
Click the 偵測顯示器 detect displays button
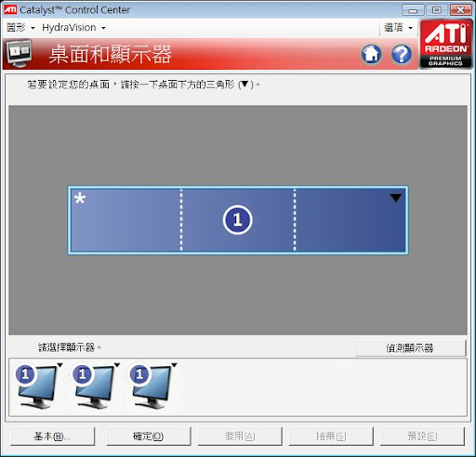point(410,348)
